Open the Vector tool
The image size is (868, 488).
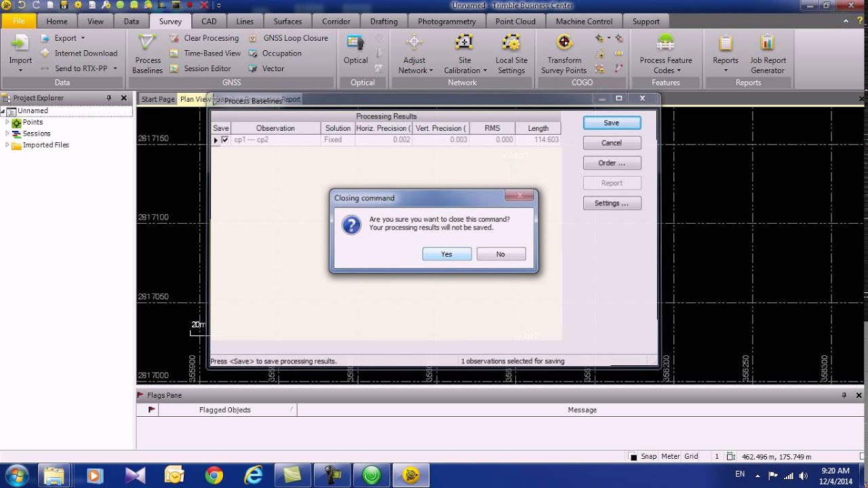tap(266, 68)
